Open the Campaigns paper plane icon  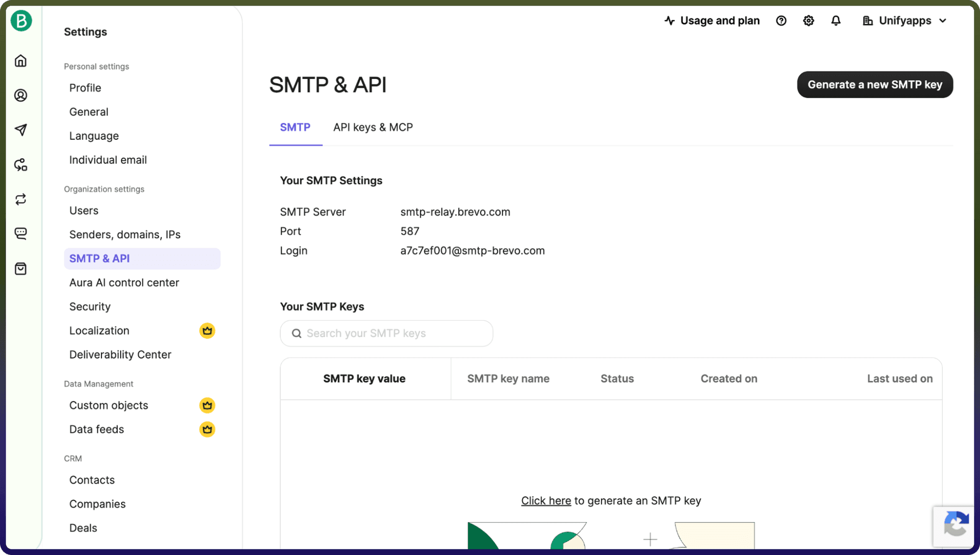(21, 130)
